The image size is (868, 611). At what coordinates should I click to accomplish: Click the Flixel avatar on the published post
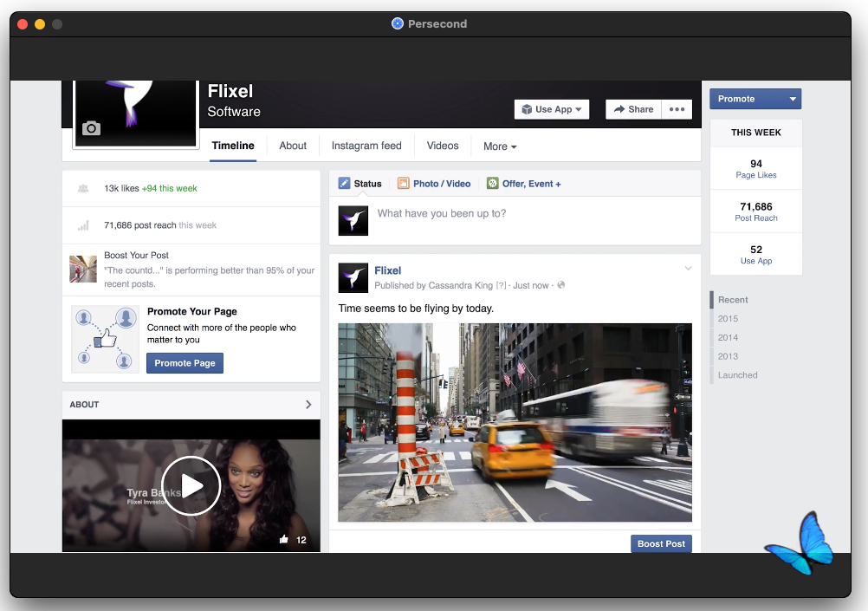click(x=353, y=277)
